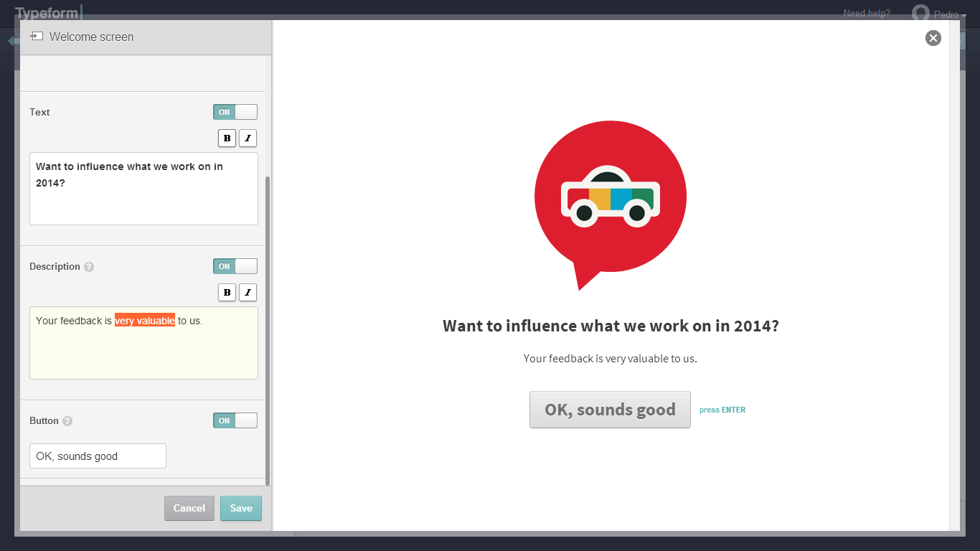980x551 pixels.
Task: Toggle the Text ON switch
Action: pos(235,112)
